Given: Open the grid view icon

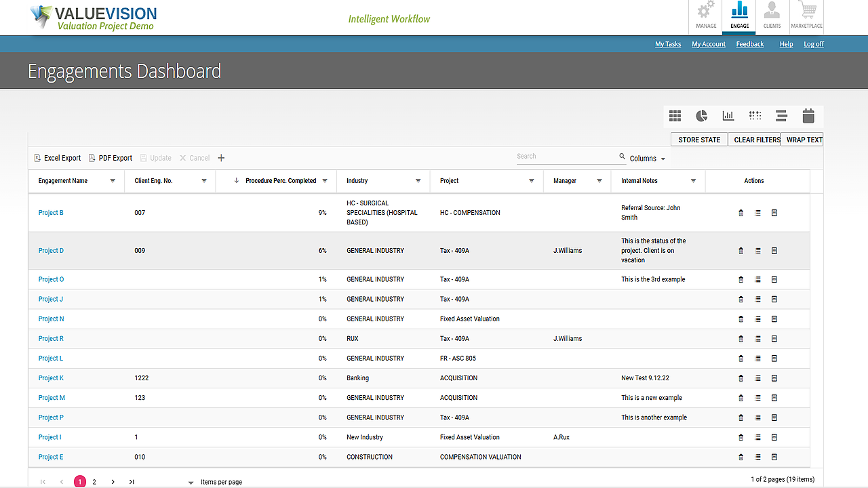Looking at the screenshot, I should point(675,116).
